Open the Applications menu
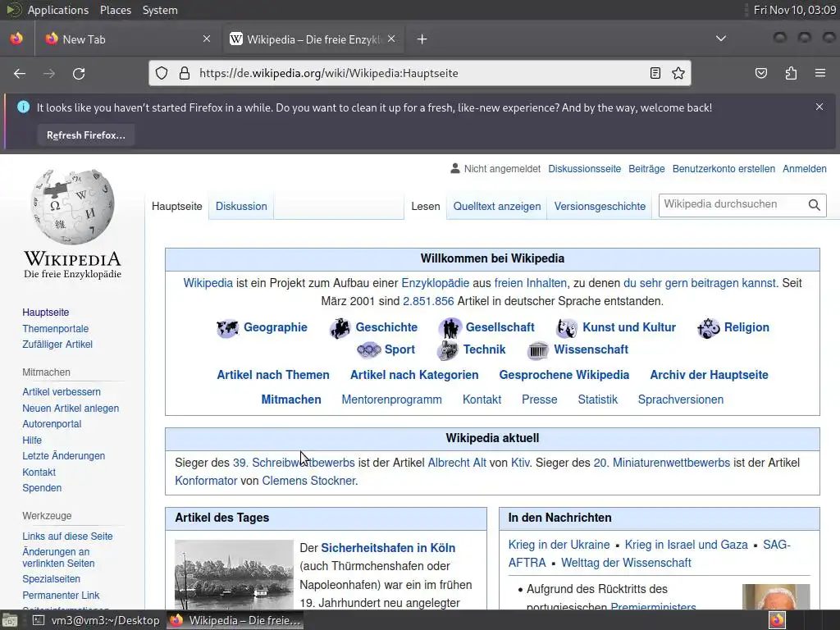 pyautogui.click(x=58, y=10)
